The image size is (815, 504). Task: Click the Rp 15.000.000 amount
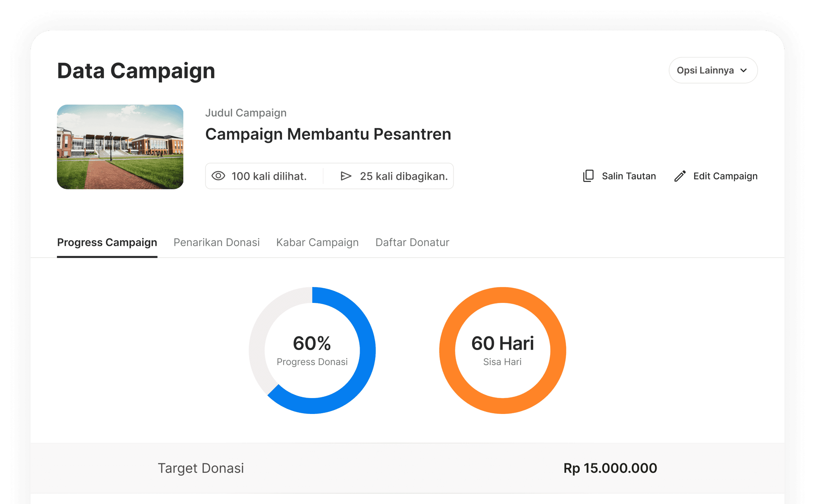click(610, 468)
